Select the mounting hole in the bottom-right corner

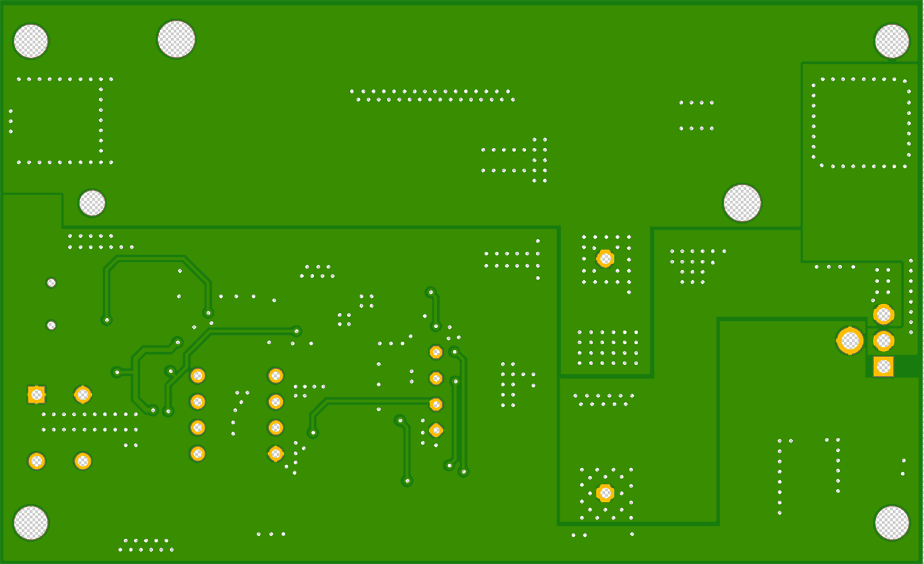(892, 523)
